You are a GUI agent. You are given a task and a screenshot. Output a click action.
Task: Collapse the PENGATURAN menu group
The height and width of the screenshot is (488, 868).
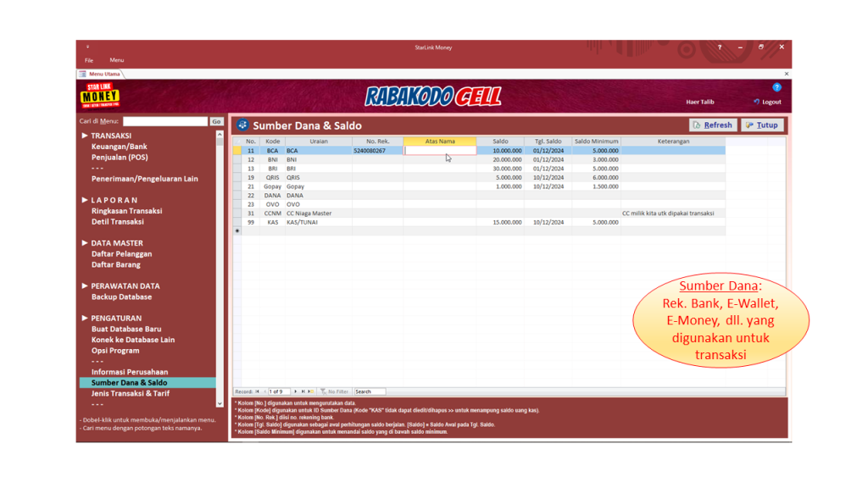(85, 319)
